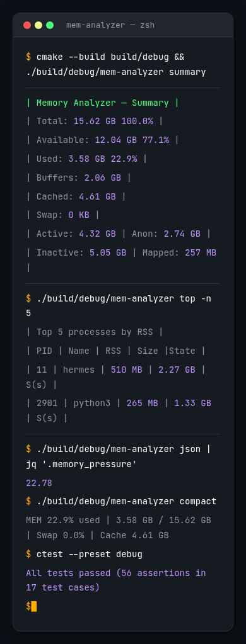246x644 pixels.
Task: Click the orange cursor at the final prompt
Action: coord(33,606)
